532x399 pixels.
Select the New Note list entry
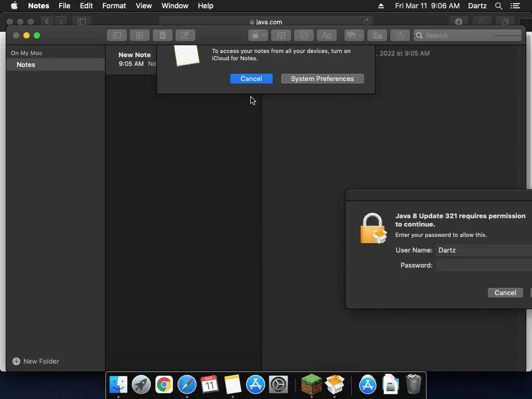pos(131,59)
